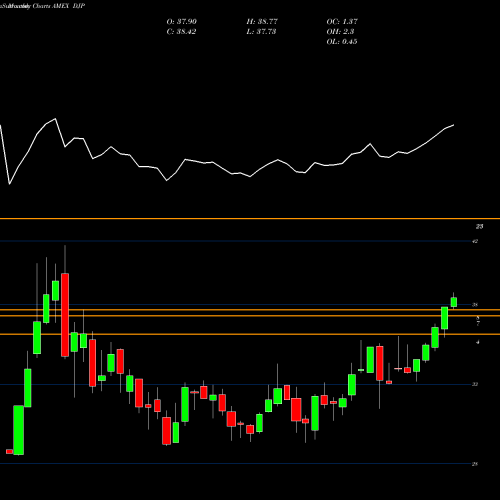
Task: Click the high value 'H: 38.77'
Action: point(262,22)
